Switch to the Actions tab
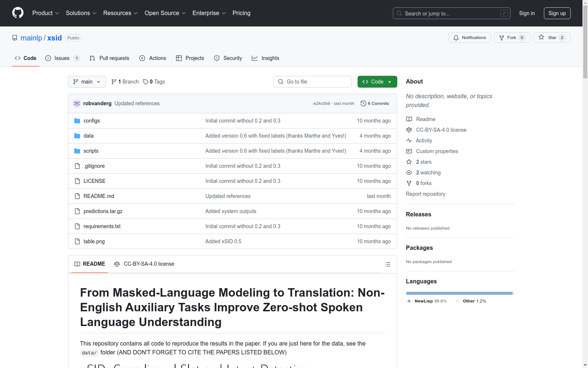 coord(153,58)
